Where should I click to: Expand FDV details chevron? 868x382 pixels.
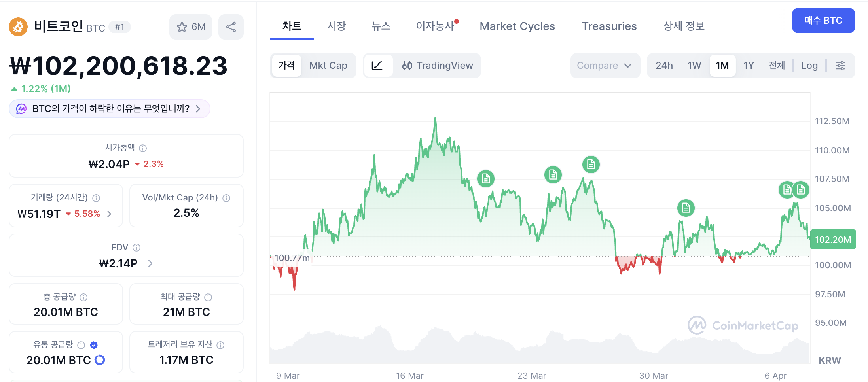[150, 263]
